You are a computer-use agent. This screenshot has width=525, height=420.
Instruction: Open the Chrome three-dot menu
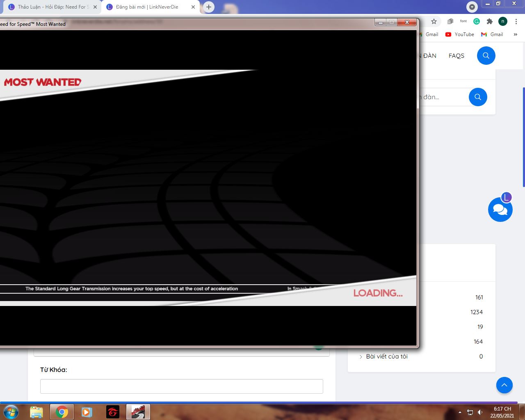click(516, 21)
